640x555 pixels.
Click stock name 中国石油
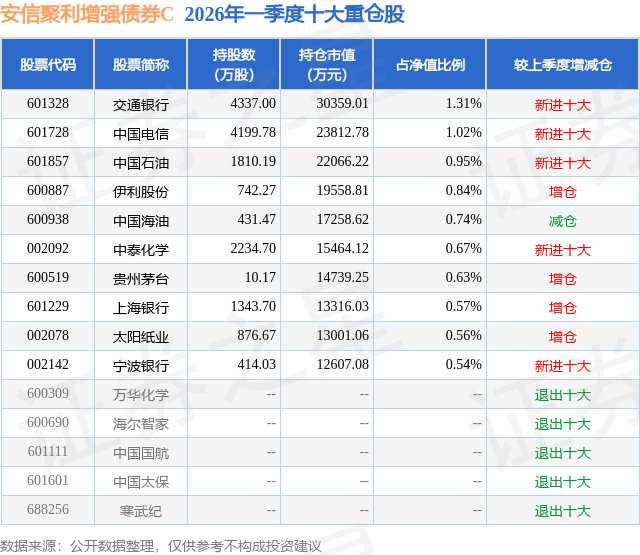point(141,163)
